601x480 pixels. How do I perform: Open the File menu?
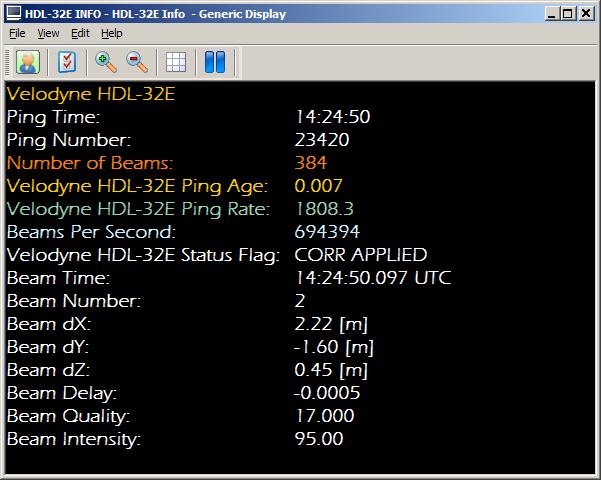tap(17, 33)
